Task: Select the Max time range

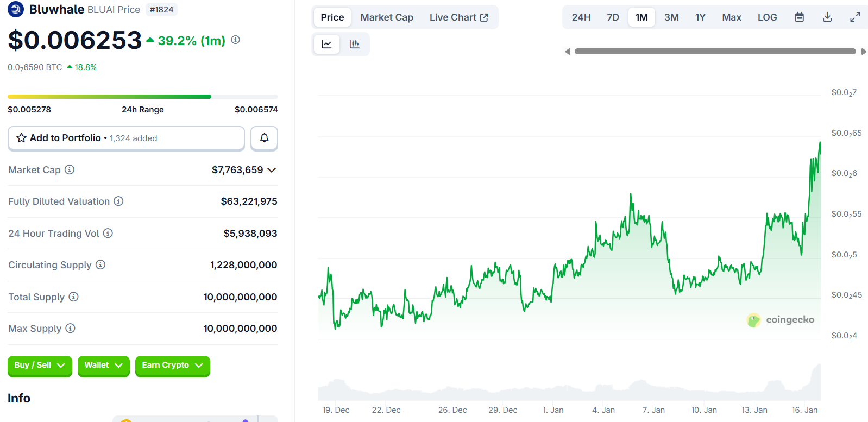Action: [x=732, y=17]
